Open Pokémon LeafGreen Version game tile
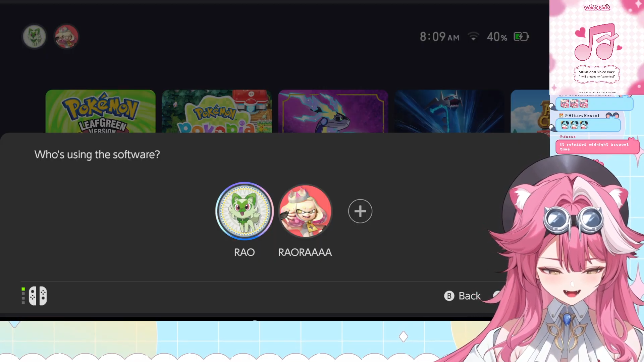The width and height of the screenshot is (644, 362). coord(101,111)
